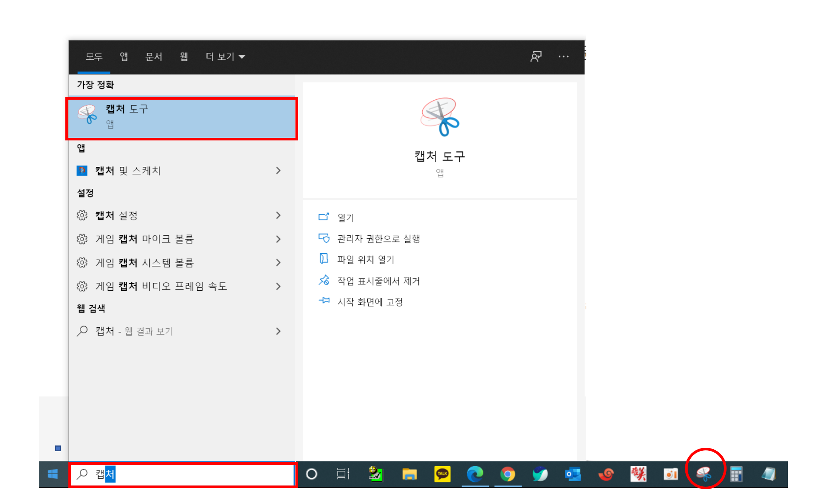Expand the 더 보기 dropdown
This screenshot has width=821, height=504.
coord(225,57)
